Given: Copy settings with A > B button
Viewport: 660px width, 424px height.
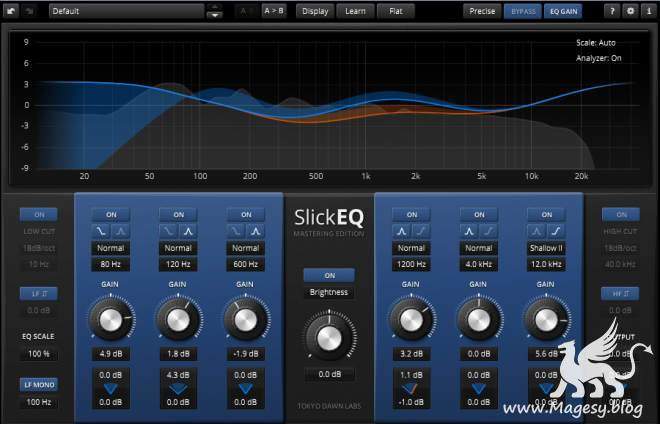Looking at the screenshot, I should click(274, 11).
